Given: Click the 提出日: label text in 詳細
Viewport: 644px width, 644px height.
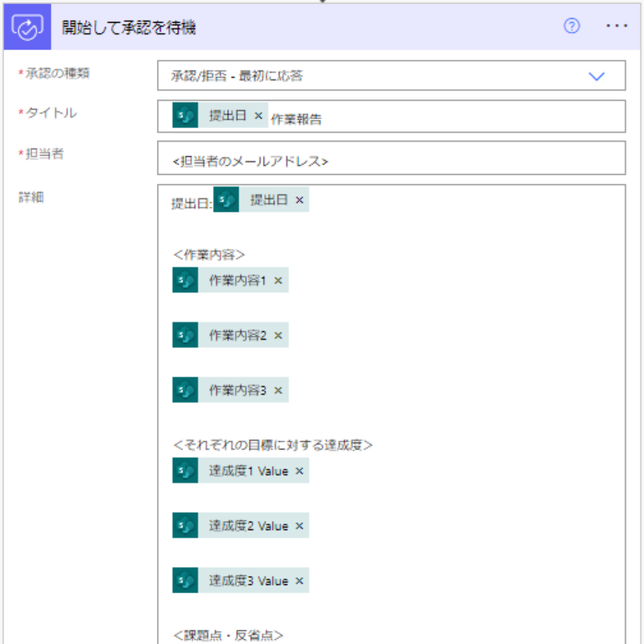Looking at the screenshot, I should pyautogui.click(x=192, y=204).
